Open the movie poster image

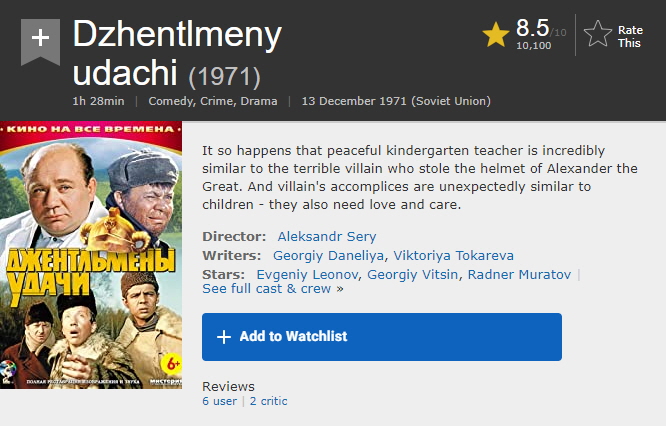(x=91, y=255)
